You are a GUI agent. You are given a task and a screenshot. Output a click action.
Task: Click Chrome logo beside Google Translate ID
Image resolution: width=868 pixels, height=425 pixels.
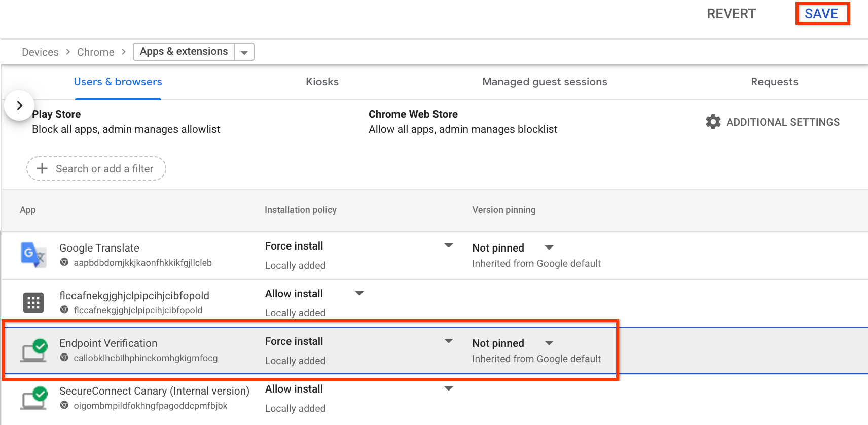click(64, 262)
